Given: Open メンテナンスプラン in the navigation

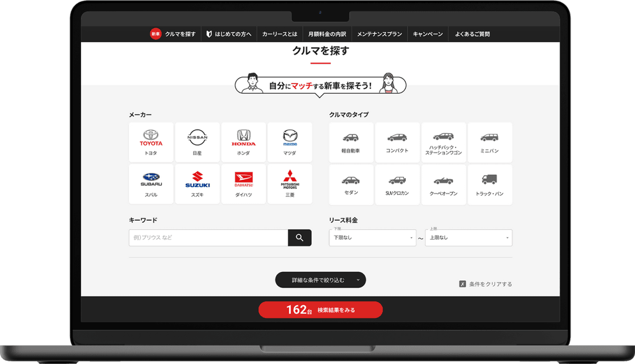Looking at the screenshot, I should pyautogui.click(x=379, y=34).
